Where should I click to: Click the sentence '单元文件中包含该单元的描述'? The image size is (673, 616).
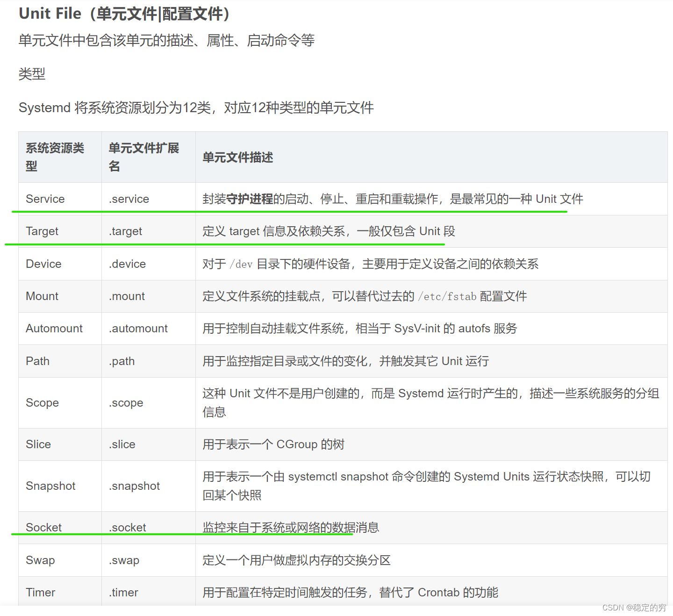[166, 41]
